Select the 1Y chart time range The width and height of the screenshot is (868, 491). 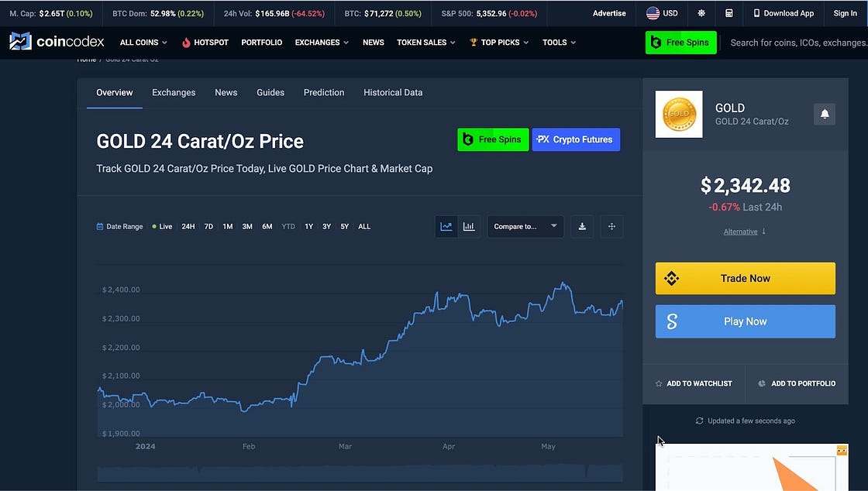(x=308, y=227)
